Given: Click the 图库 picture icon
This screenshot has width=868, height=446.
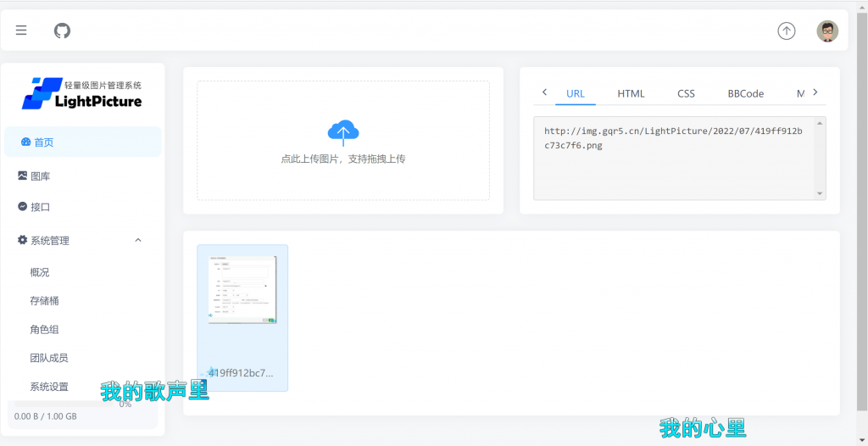Looking at the screenshot, I should pyautogui.click(x=22, y=176).
